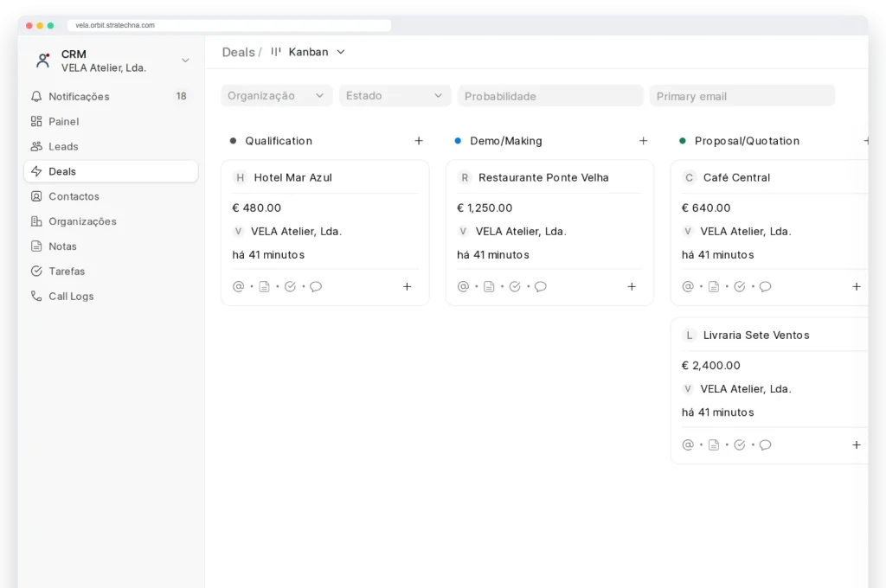Image resolution: width=886 pixels, height=588 pixels.
Task: Open Tarefas in the sidebar
Action: point(111,272)
